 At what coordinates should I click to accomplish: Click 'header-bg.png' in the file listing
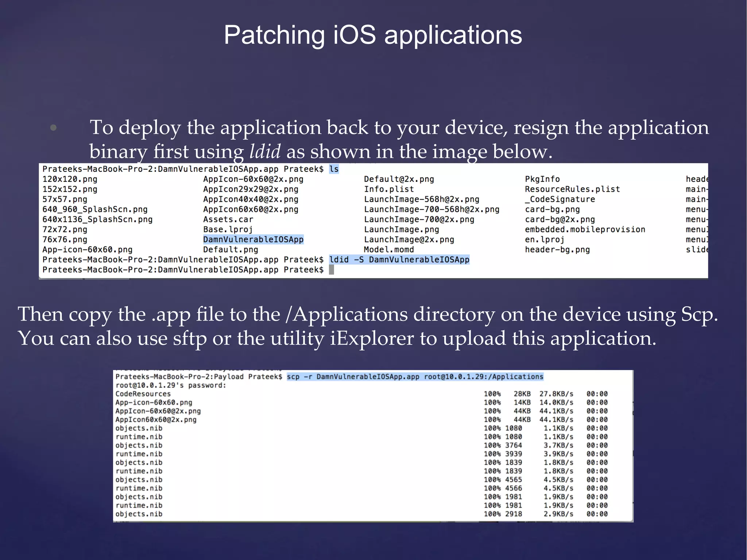[x=557, y=250]
